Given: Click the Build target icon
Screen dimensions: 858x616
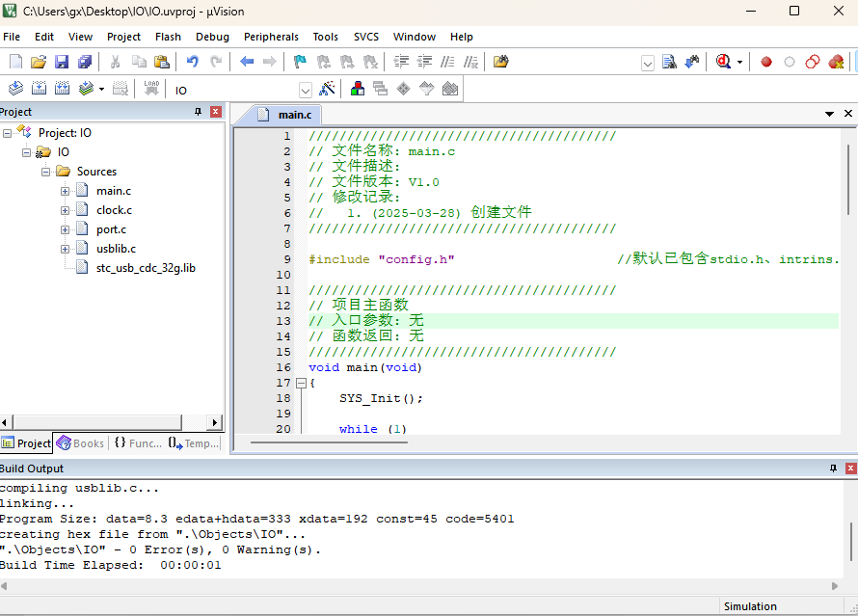Looking at the screenshot, I should [39, 89].
